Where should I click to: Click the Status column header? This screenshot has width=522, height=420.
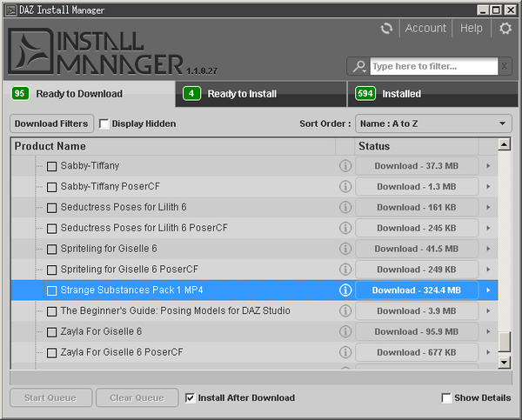417,146
